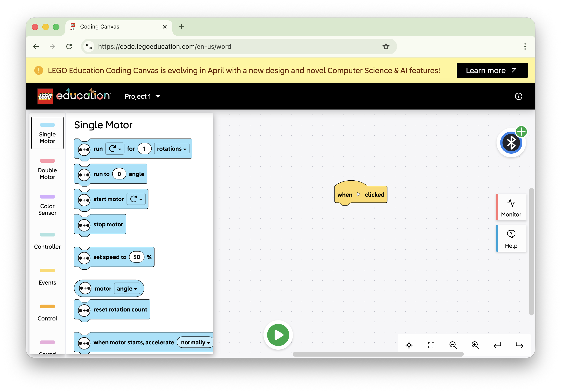Click the redo arrow icon

tap(519, 345)
